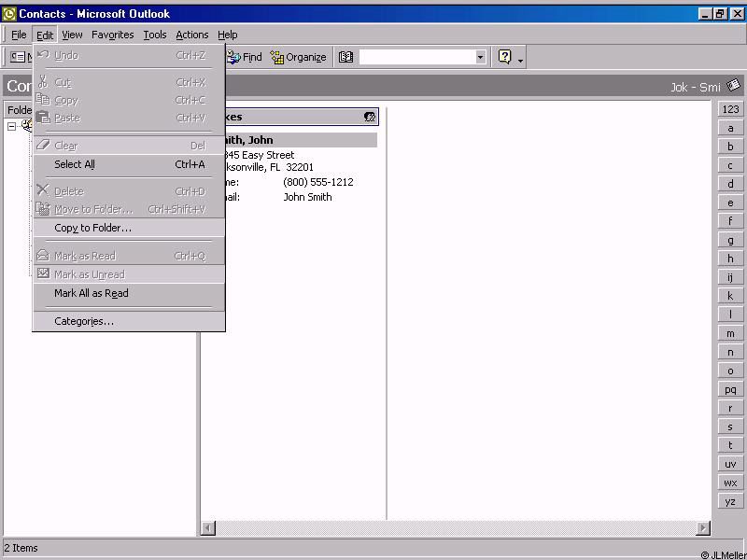This screenshot has width=747, height=560.
Task: Open the View menu
Action: [x=72, y=35]
